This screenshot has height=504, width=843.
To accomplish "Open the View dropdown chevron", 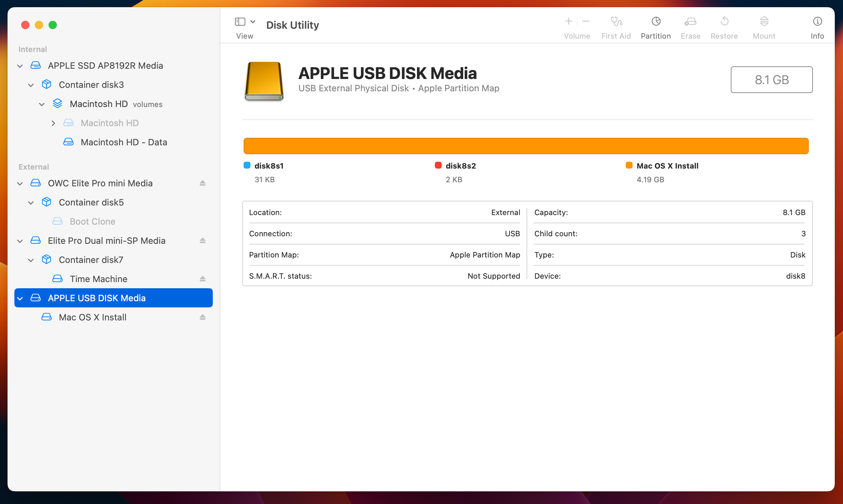I will coord(253,22).
